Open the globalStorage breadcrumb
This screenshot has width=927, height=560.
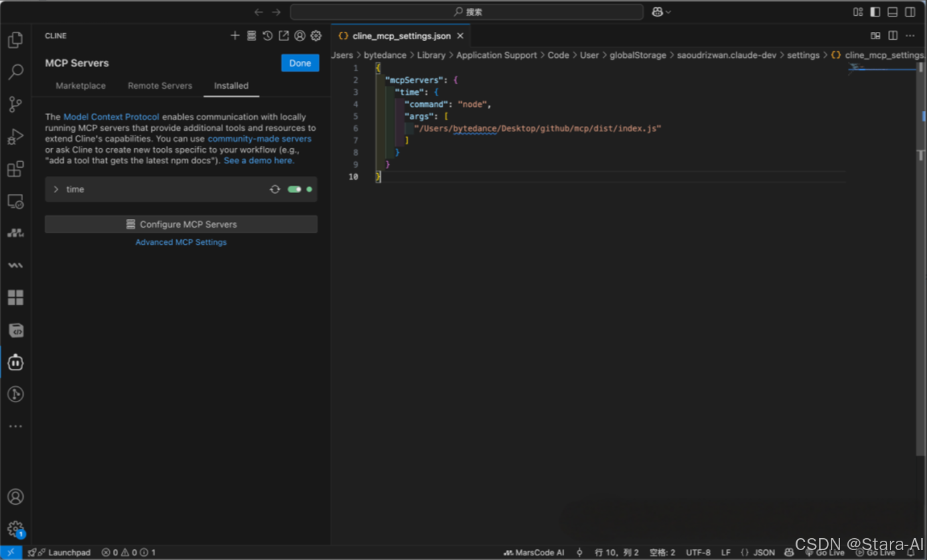click(638, 55)
